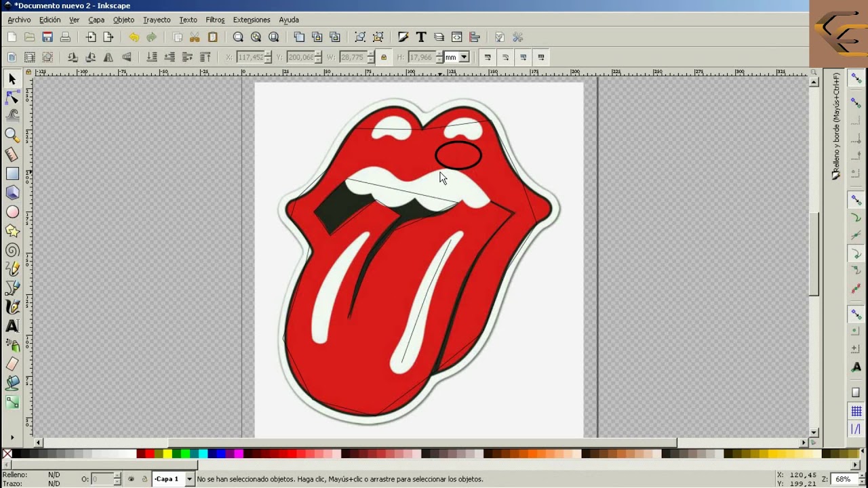The width and height of the screenshot is (868, 488).
Task: Open docked Relleno y borde panel
Action: [x=836, y=126]
